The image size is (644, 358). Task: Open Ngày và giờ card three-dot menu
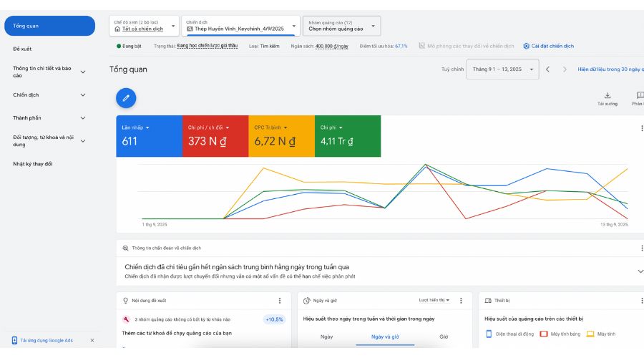pos(461,301)
